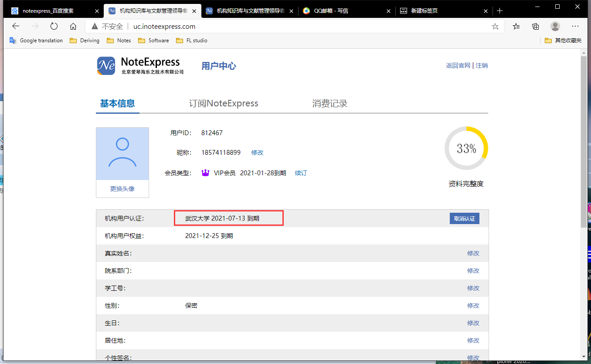Open the Notes bookmarks folder

[119, 41]
